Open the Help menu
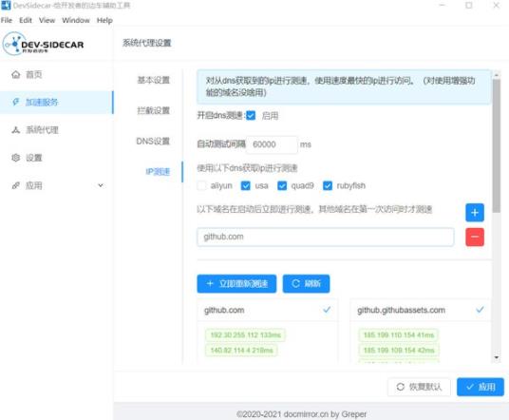The height and width of the screenshot is (420, 509). (x=104, y=21)
